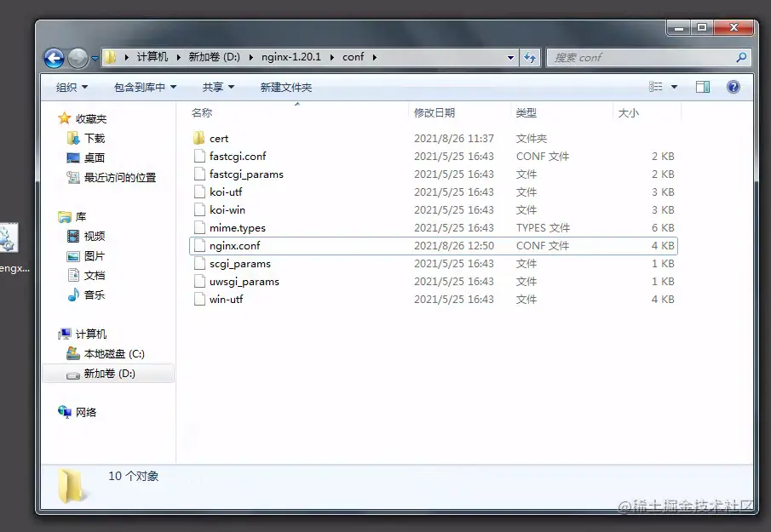This screenshot has width=771, height=532.
Task: Select win-utf file icon
Action: pos(199,299)
